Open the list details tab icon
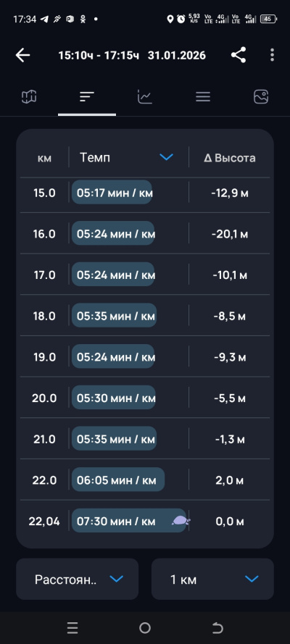 203,97
